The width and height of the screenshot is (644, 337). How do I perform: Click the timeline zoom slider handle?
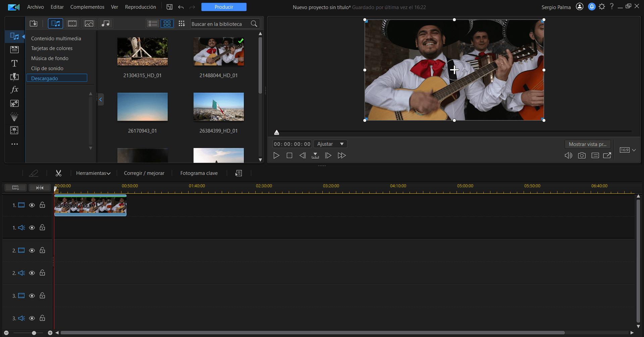coord(34,333)
